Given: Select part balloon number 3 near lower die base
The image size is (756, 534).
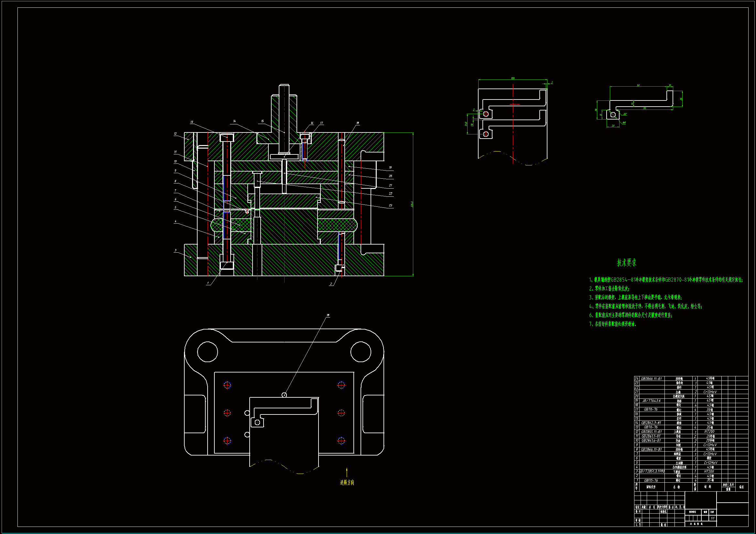Looking at the screenshot, I should pyautogui.click(x=176, y=250).
